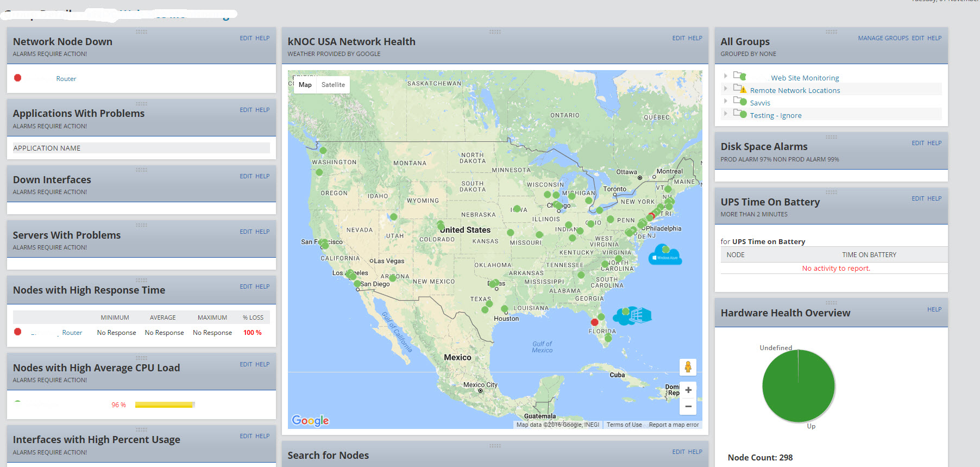Screen dimensions: 980x467
Task: Click the green marker near Houston in Louisiana
Action: click(x=505, y=309)
